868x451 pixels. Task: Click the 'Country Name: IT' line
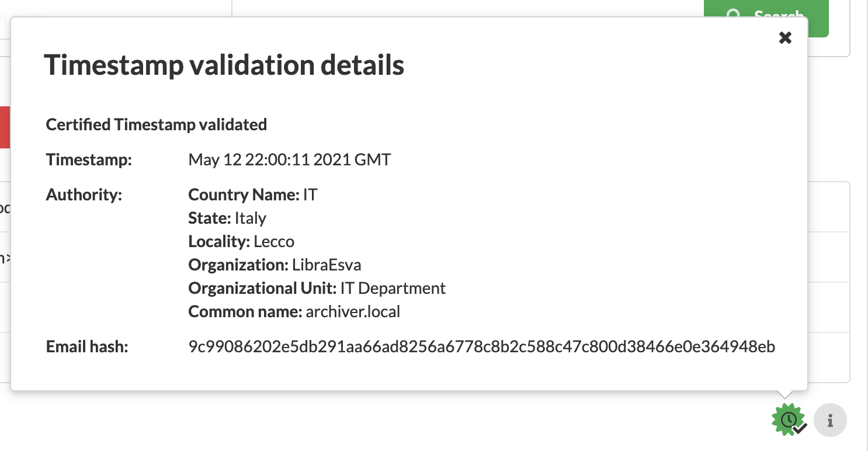253,195
